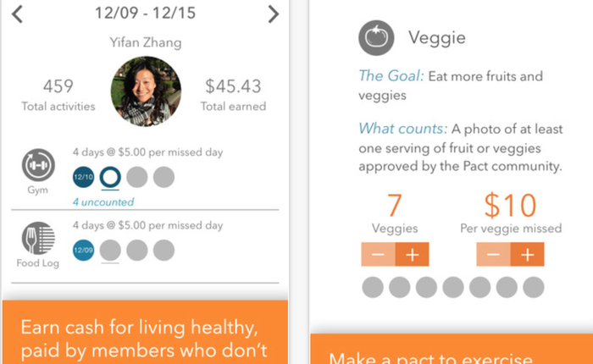
Task: Decrease the per veggie missed amount
Action: [493, 255]
